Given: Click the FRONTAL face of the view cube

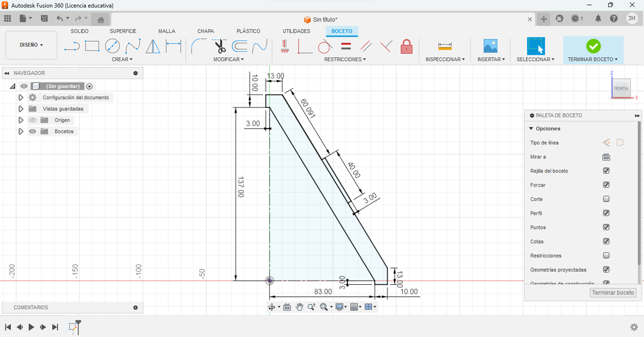Looking at the screenshot, I should pos(621,89).
